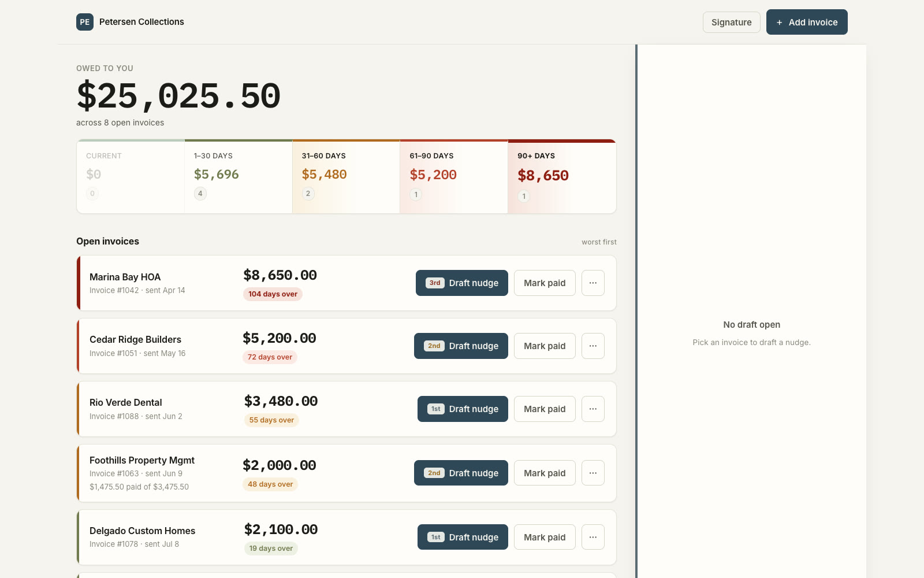Click the '104 days over' badge
The width and height of the screenshot is (924, 578).
(273, 294)
